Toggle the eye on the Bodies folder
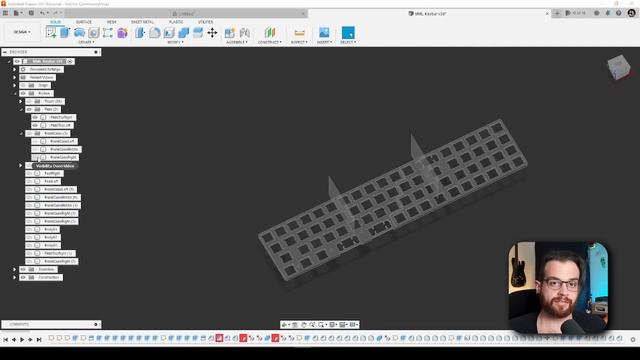 pyautogui.click(x=23, y=93)
